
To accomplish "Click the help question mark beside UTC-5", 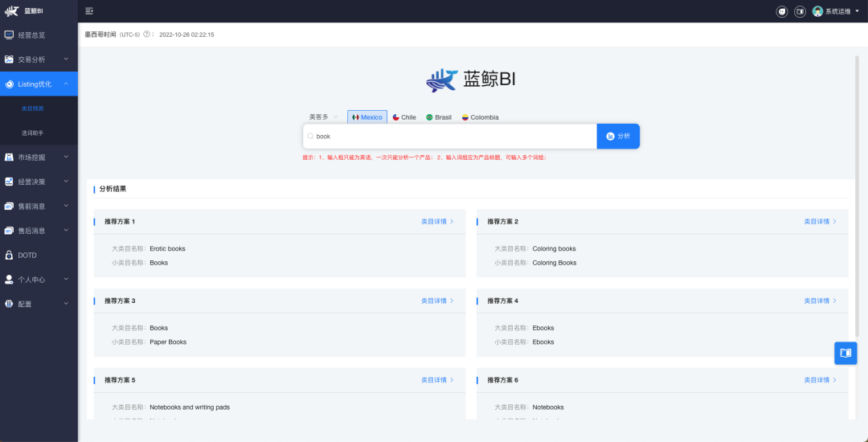I will (x=147, y=35).
